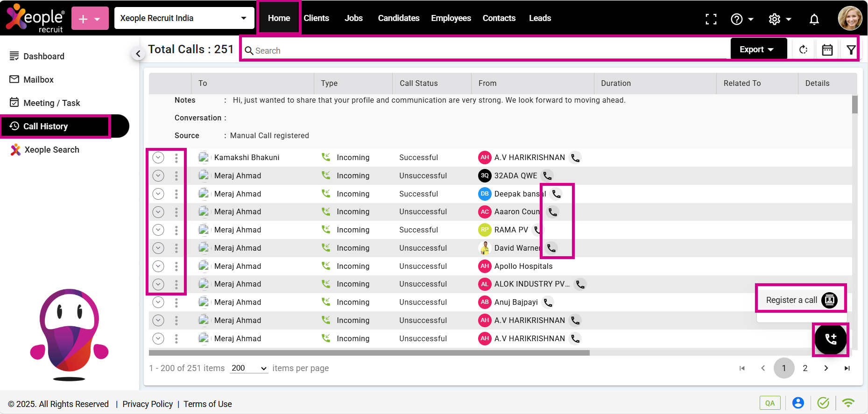
Task: Go to the Candidates tab
Action: (x=398, y=18)
